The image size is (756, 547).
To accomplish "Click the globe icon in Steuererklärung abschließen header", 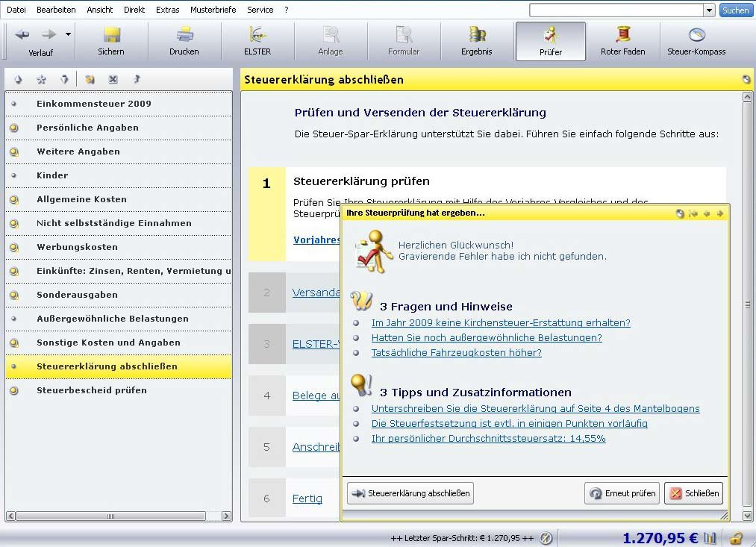I will (746, 80).
